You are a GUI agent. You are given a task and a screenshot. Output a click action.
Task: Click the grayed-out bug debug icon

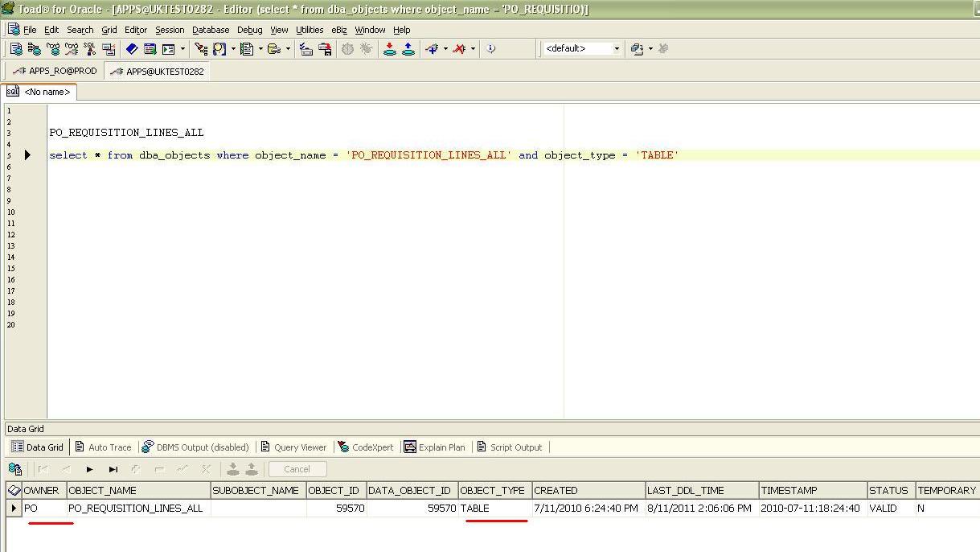366,48
